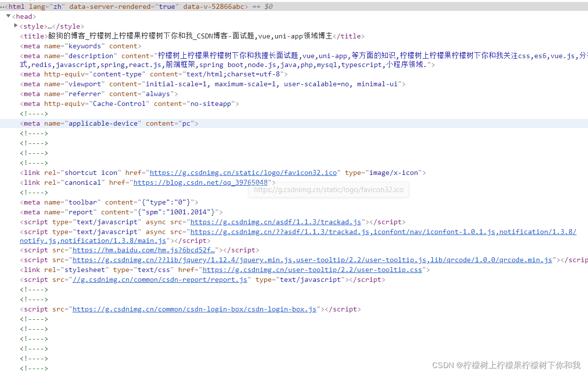Screen dimensions: 588x374
Task: Open the csdn-report/report.js link
Action: coord(160,279)
